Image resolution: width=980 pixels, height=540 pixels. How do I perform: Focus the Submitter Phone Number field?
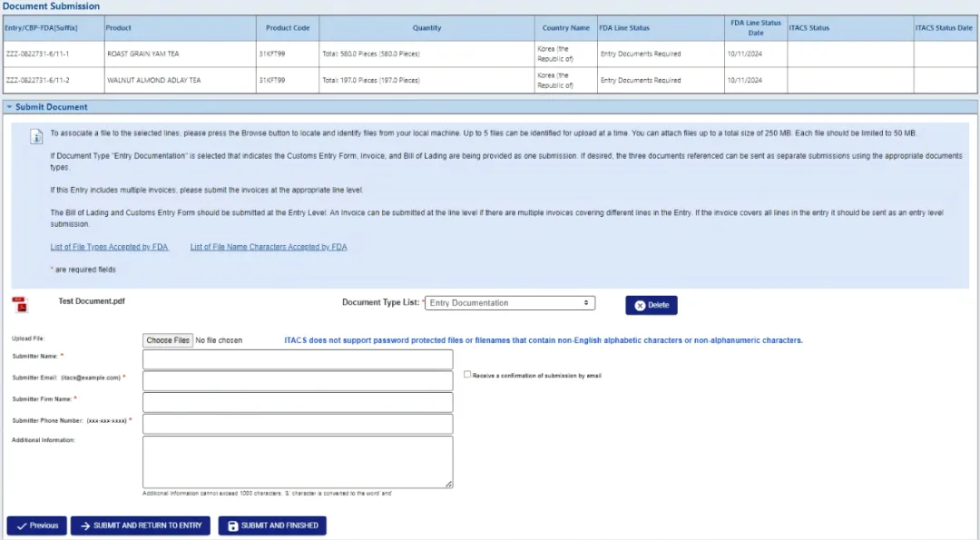pyautogui.click(x=298, y=424)
